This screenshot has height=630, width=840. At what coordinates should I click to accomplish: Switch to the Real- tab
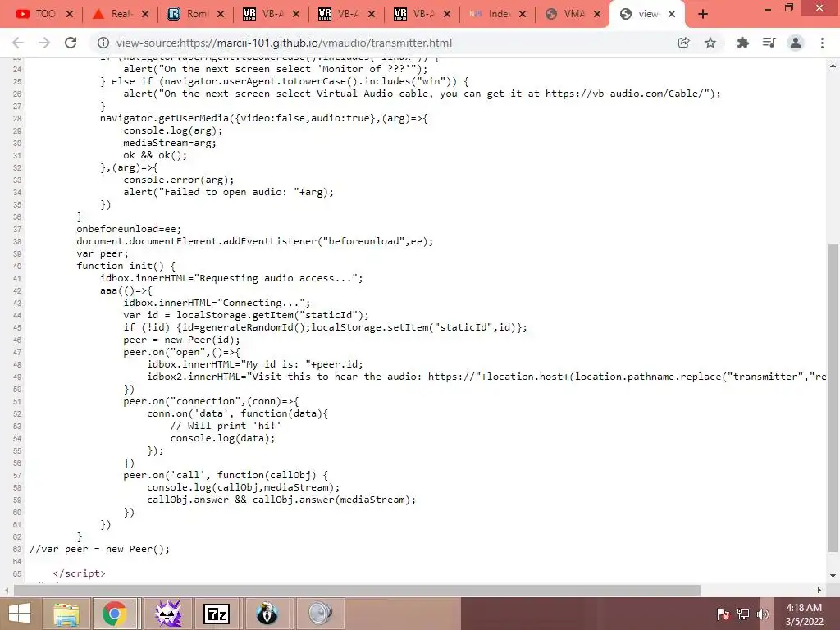121,14
